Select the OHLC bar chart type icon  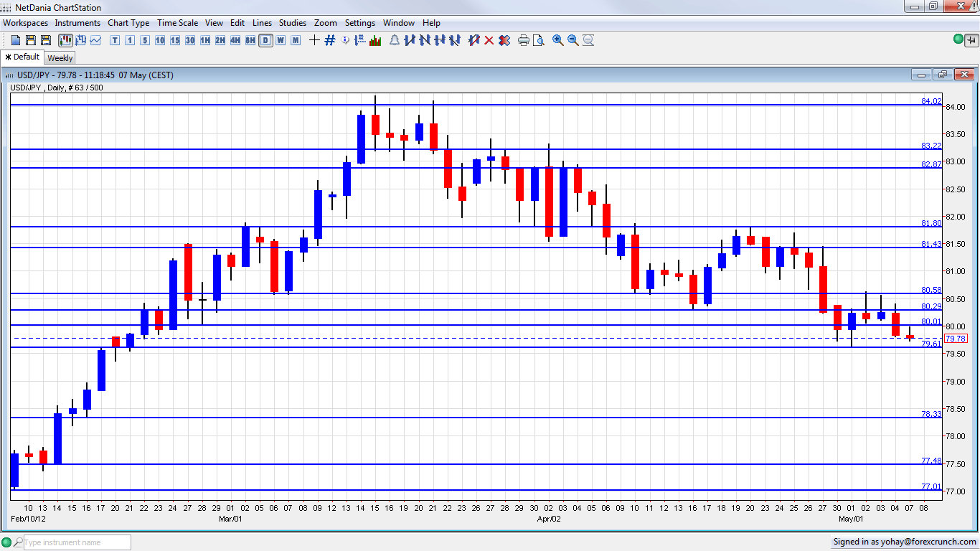pyautogui.click(x=80, y=40)
